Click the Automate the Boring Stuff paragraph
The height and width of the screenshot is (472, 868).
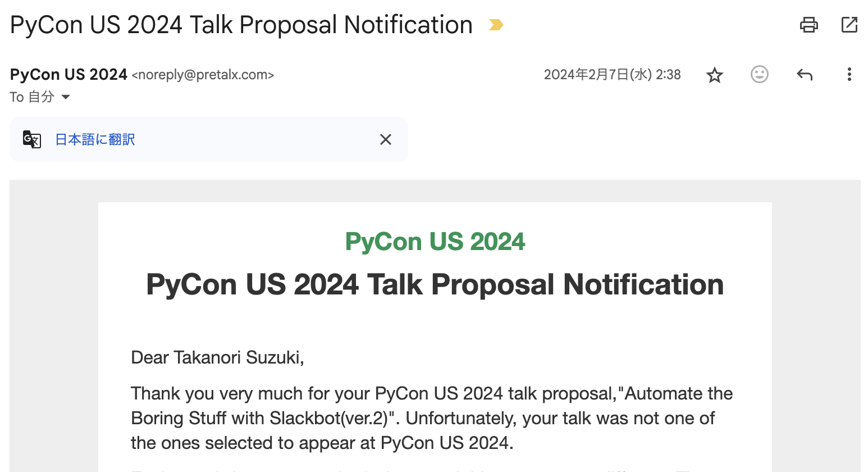pyautogui.click(x=431, y=418)
